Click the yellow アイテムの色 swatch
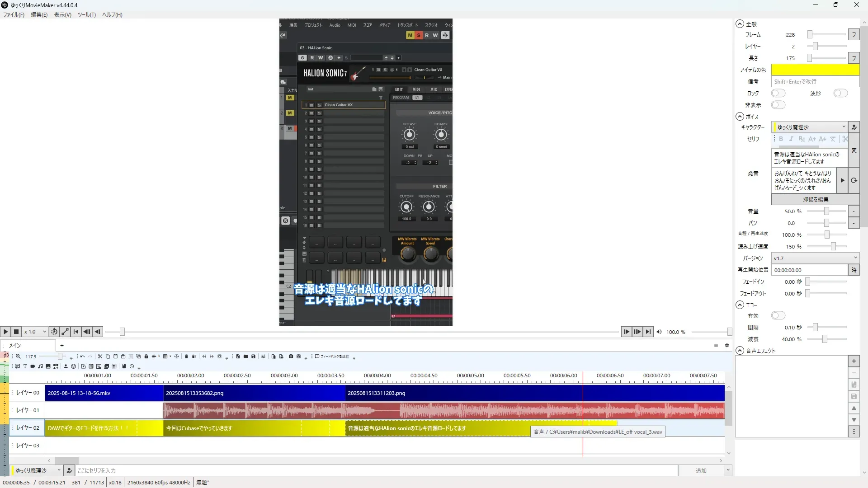Viewport: 868px width, 488px height. pos(815,70)
